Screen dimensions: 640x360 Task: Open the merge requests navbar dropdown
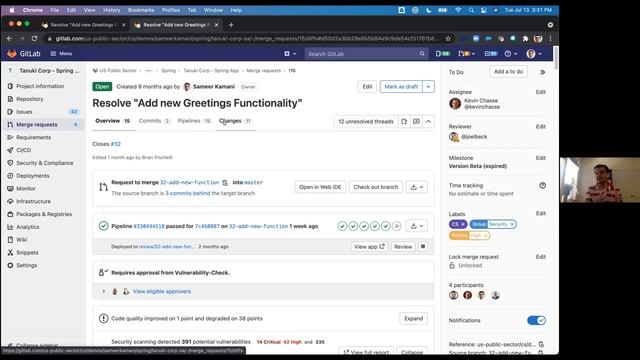pyautogui.click(x=467, y=53)
